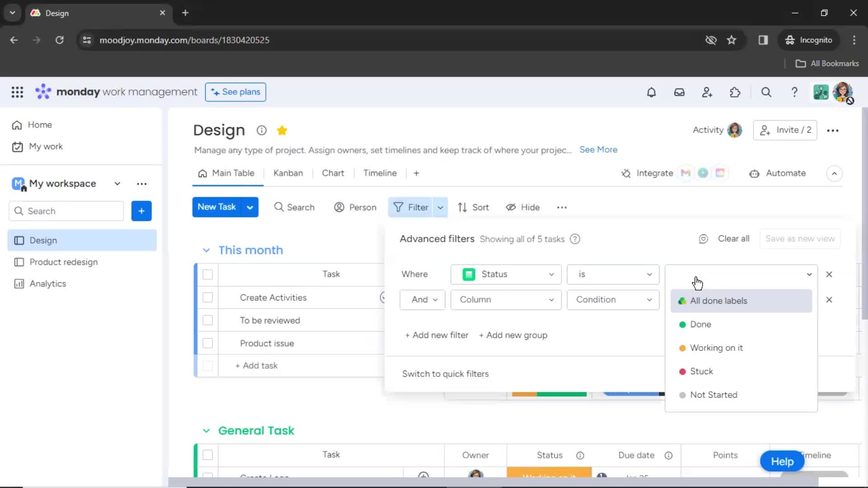This screenshot has width=868, height=488.
Task: Open the products switcher icon in top bar
Action: pyautogui.click(x=821, y=92)
